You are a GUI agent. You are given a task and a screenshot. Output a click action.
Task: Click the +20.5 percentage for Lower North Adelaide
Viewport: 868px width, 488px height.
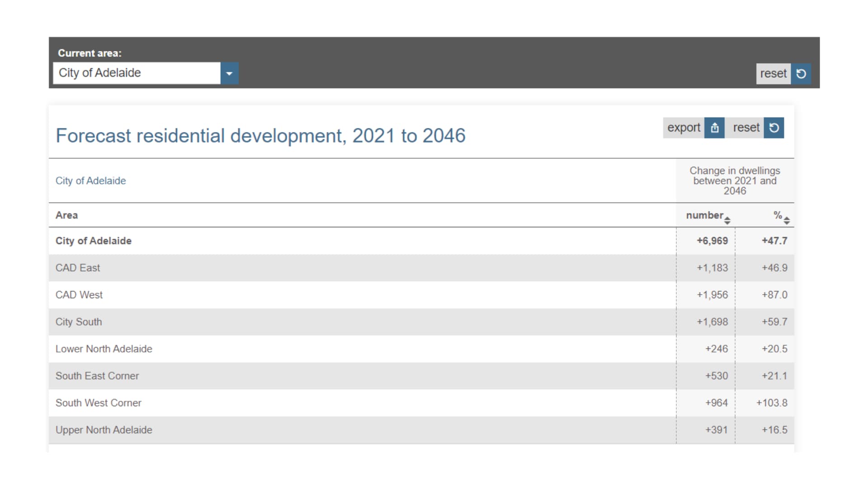(774, 349)
